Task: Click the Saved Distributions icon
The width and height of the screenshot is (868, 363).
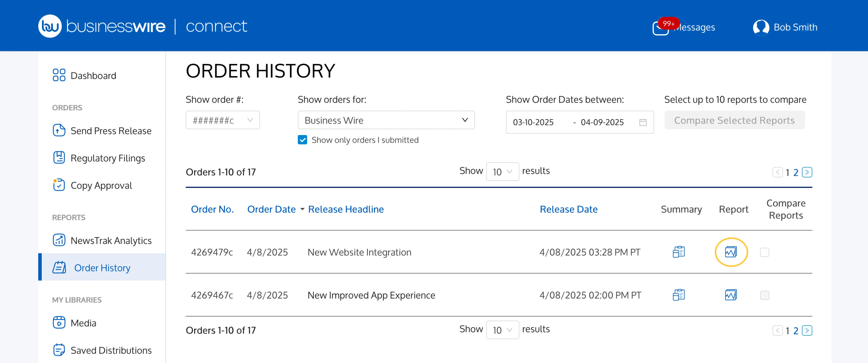Action: click(x=59, y=350)
